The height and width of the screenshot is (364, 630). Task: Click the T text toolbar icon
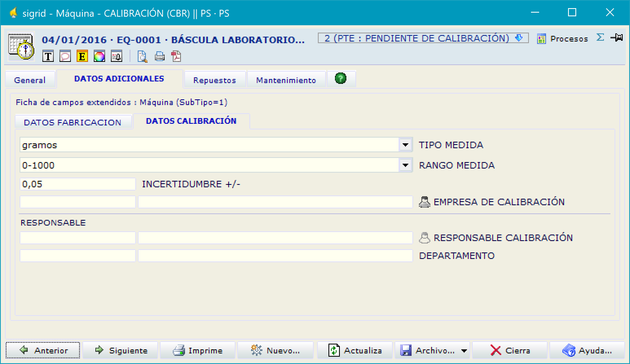click(48, 57)
